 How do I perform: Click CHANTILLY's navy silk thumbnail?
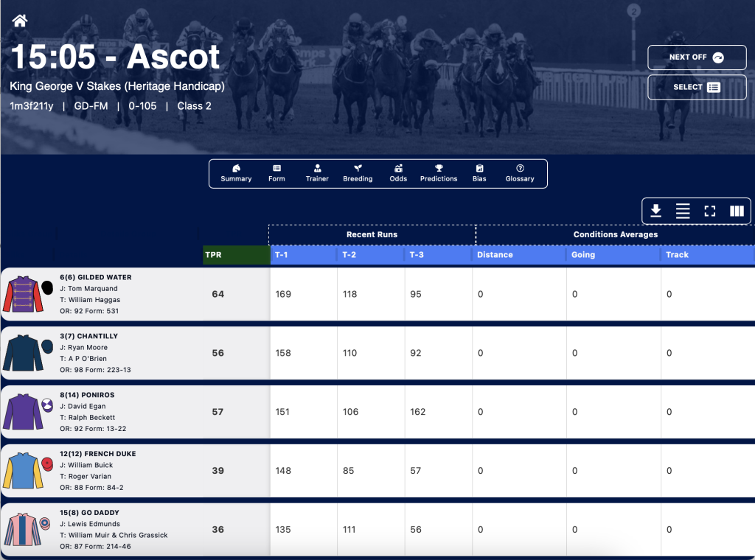coord(23,353)
